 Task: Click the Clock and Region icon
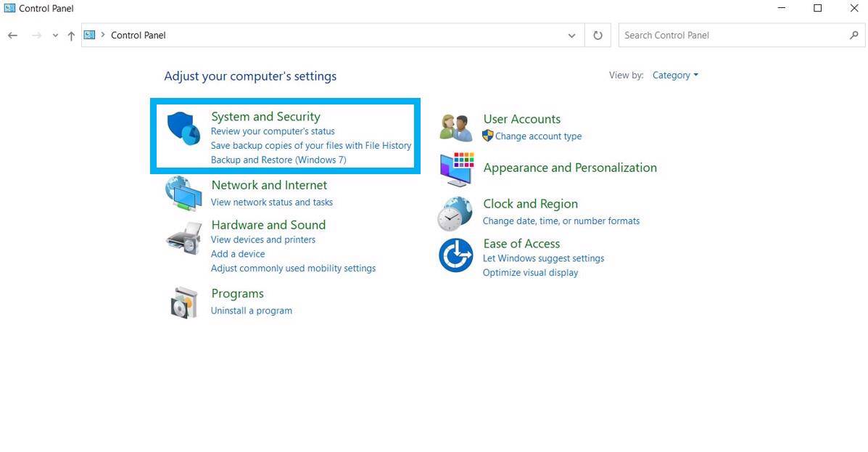tap(455, 213)
